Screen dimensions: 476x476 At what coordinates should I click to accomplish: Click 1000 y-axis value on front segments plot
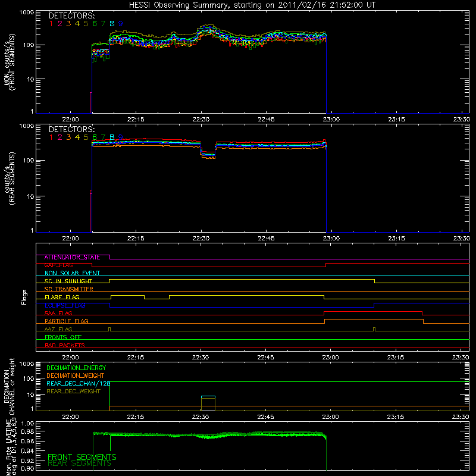[27, 12]
